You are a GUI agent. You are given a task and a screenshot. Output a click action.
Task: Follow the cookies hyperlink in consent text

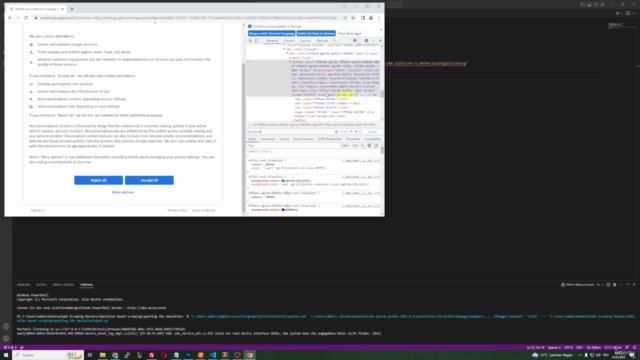(x=48, y=36)
